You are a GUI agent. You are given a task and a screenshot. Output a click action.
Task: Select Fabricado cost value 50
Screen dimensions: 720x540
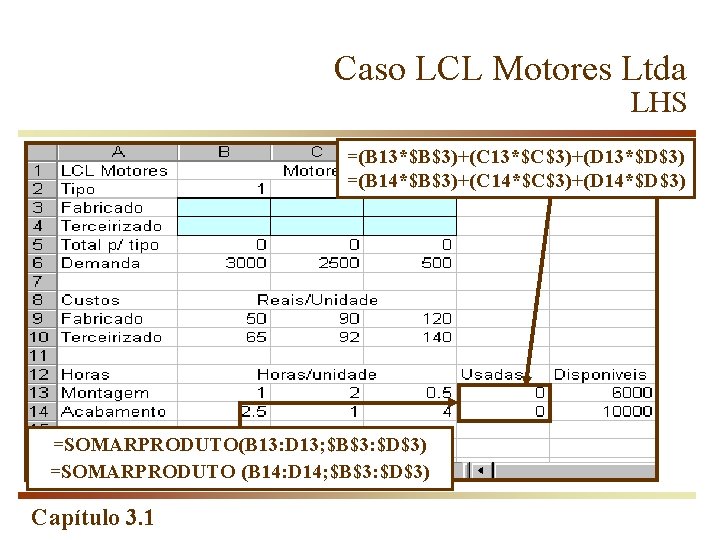(224, 319)
